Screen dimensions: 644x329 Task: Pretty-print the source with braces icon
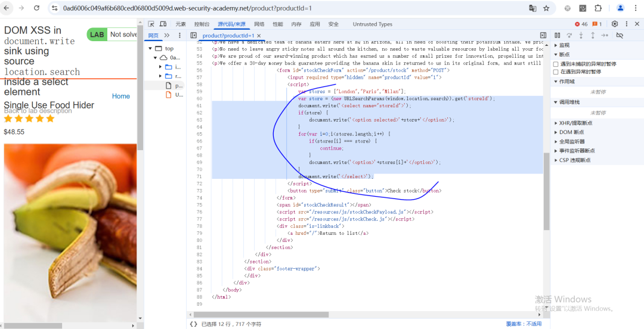point(193,324)
